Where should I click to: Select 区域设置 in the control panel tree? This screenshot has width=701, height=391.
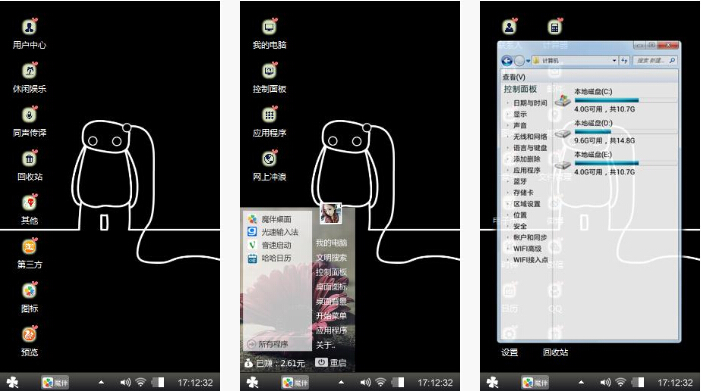(527, 204)
